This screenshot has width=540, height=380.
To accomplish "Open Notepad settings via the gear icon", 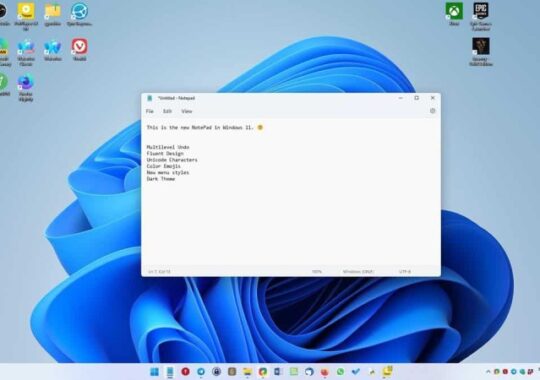I will coord(433,111).
